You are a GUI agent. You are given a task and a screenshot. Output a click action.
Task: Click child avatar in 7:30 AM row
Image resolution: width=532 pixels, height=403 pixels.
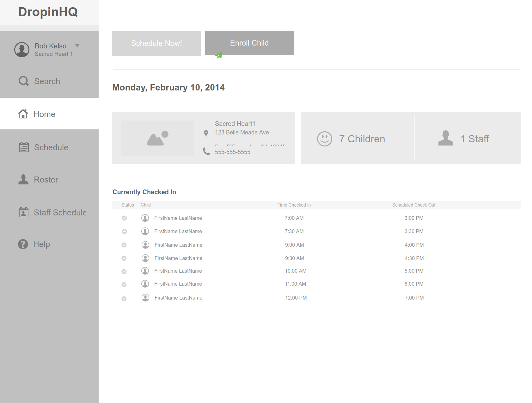tap(145, 231)
